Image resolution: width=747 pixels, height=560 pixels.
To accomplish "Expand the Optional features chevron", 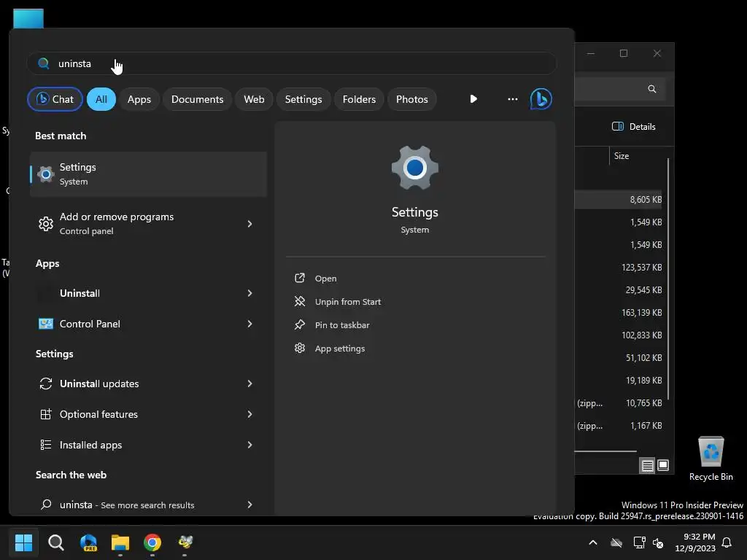I will tap(249, 414).
